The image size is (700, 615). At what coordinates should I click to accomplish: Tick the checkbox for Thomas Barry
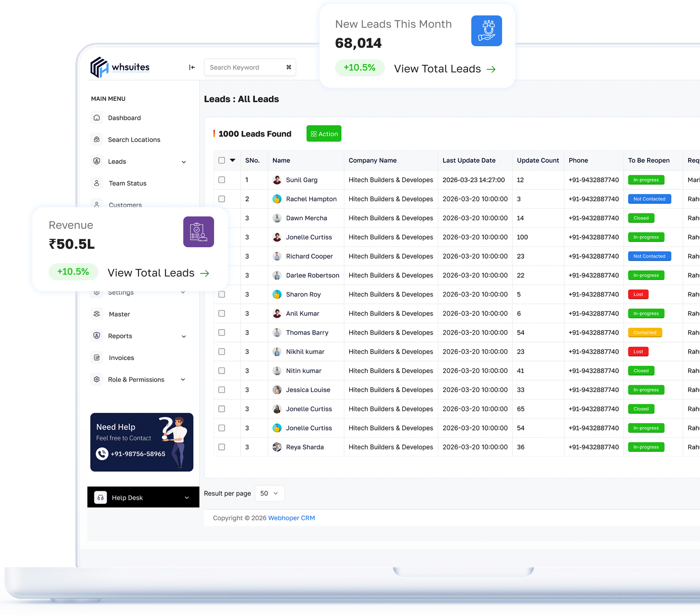click(222, 332)
